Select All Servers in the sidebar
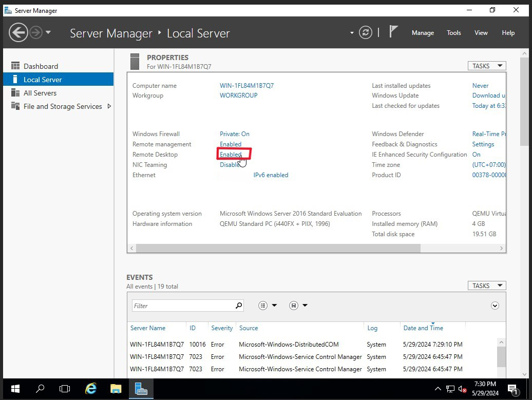The image size is (532, 400). 40,93
